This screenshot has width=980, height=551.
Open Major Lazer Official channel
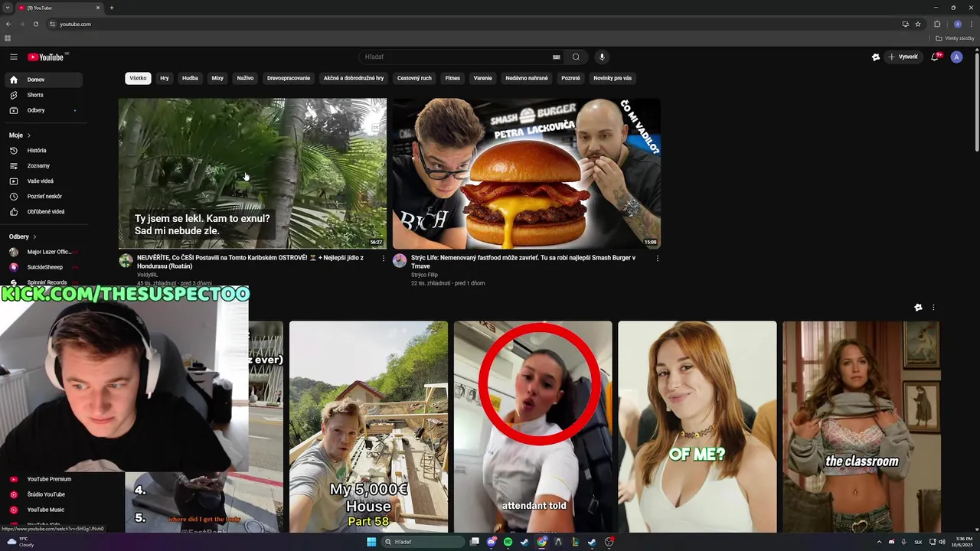(43, 252)
